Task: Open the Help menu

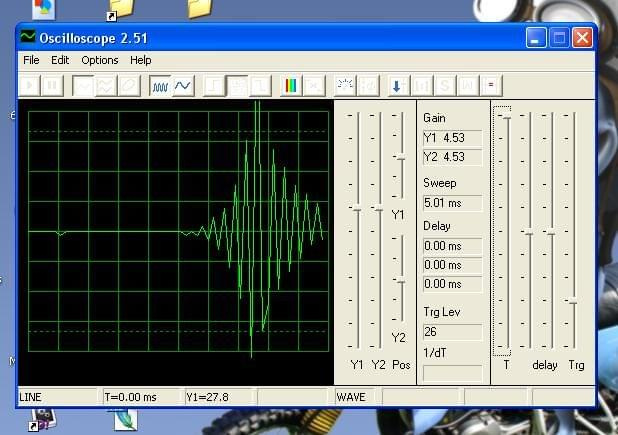Action: (141, 60)
